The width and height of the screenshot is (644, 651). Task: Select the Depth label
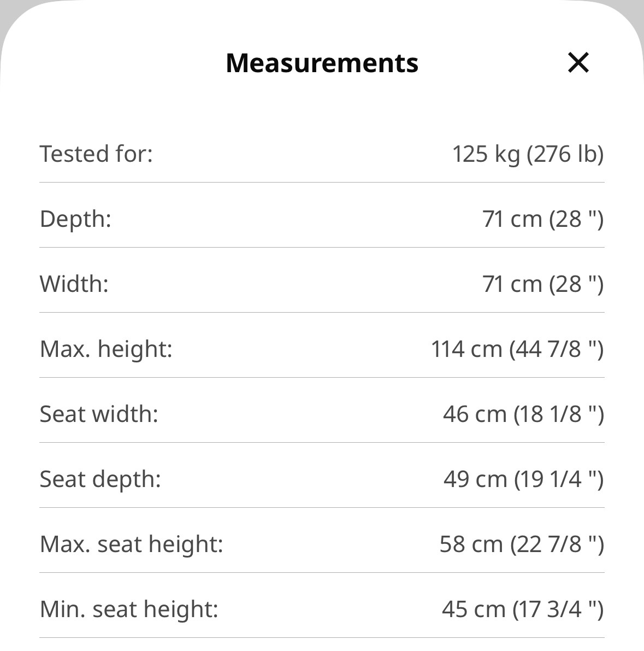[75, 219]
